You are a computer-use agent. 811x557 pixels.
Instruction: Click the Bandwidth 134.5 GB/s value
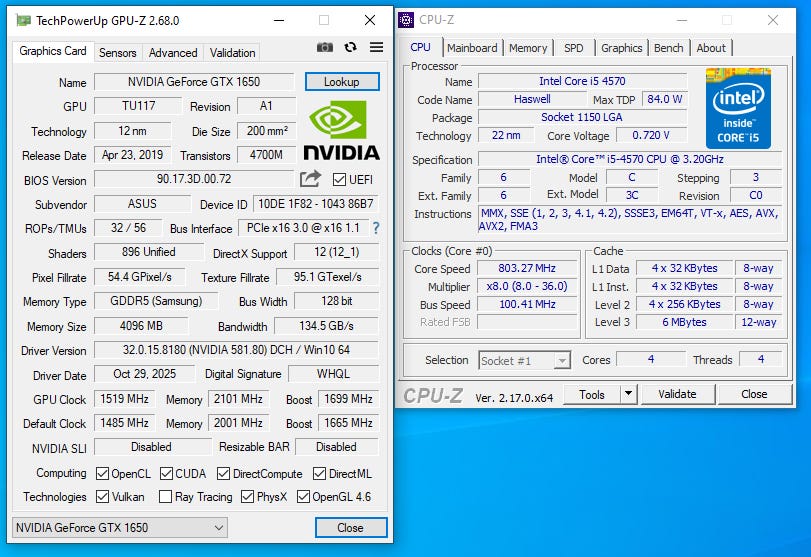tap(326, 326)
